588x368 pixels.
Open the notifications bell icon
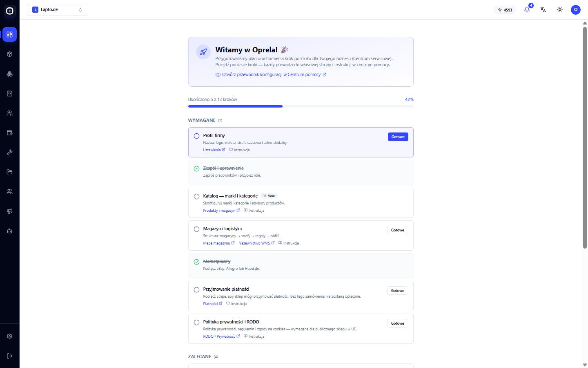pos(527,9)
